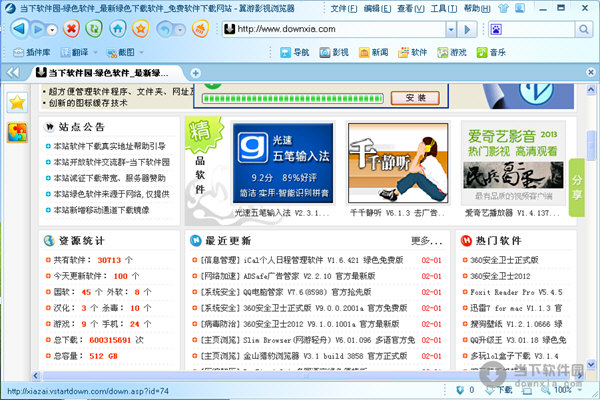Open the 编辑(E) menu

point(377,8)
